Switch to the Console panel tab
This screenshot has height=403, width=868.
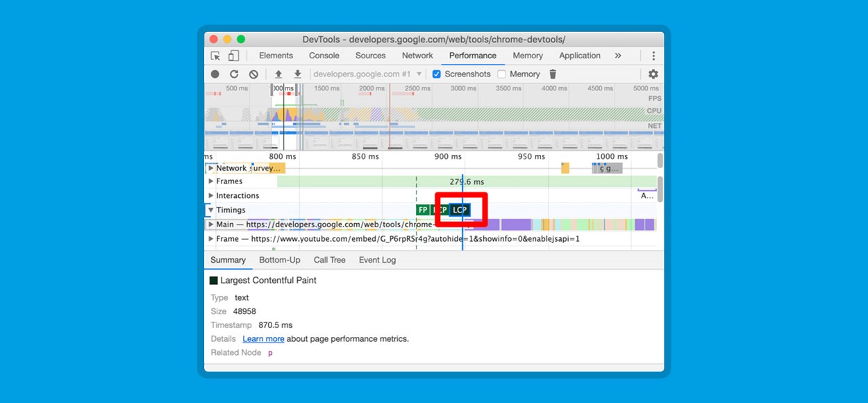(x=324, y=56)
